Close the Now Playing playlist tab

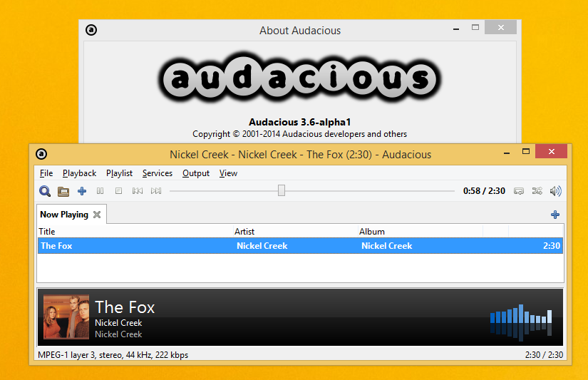tap(97, 215)
